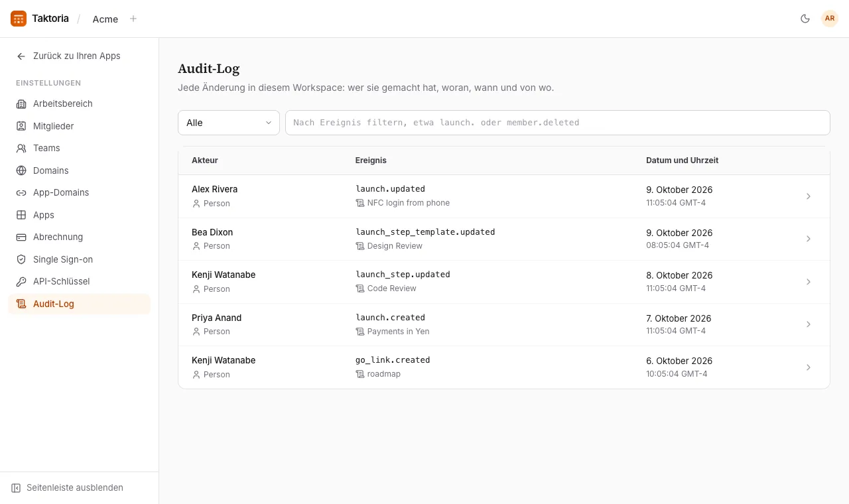849x504 pixels.
Task: Open Mitglieder settings page
Action: click(x=80, y=126)
